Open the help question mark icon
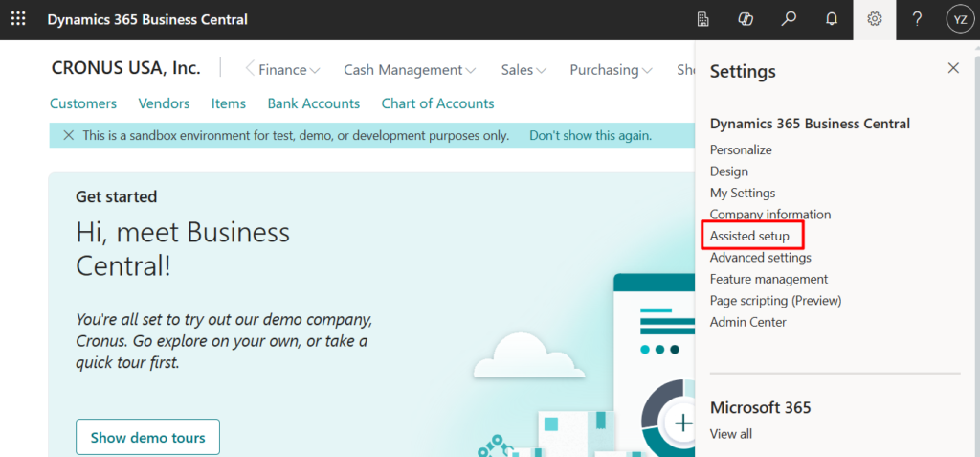Image resolution: width=980 pixels, height=457 pixels. click(917, 19)
